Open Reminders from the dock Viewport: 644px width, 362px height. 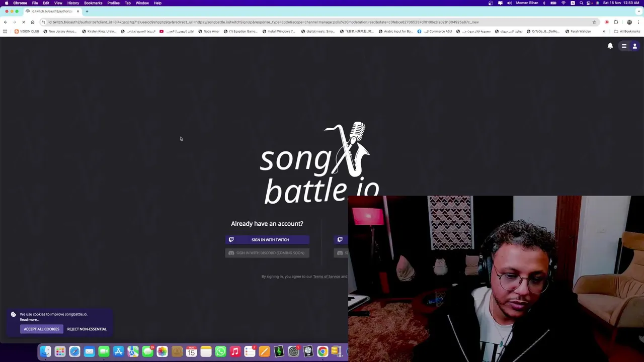tap(250, 351)
